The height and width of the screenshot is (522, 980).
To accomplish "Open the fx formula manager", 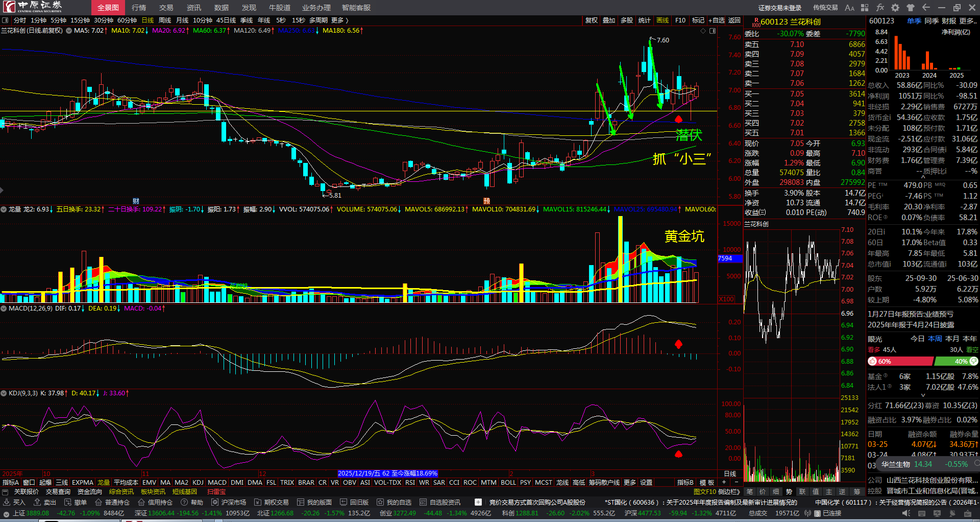I will click(x=880, y=8).
